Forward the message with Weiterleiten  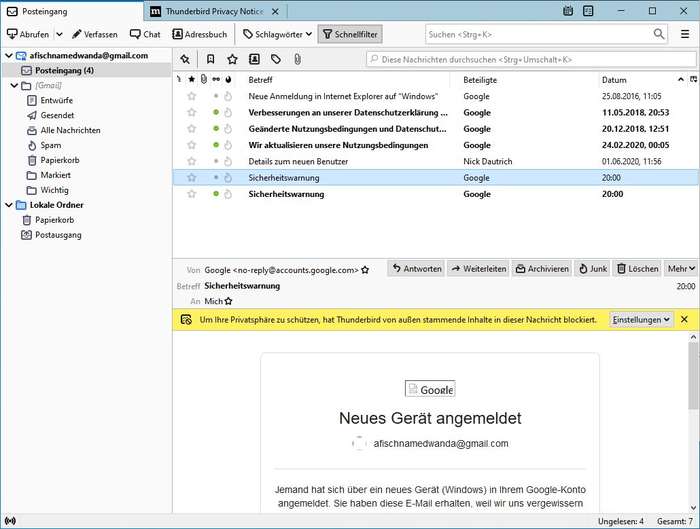click(479, 269)
